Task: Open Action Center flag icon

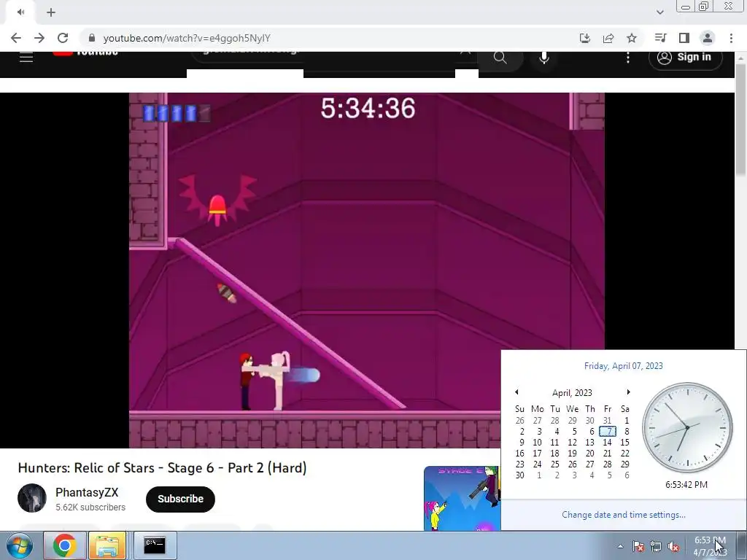Action: point(638,546)
